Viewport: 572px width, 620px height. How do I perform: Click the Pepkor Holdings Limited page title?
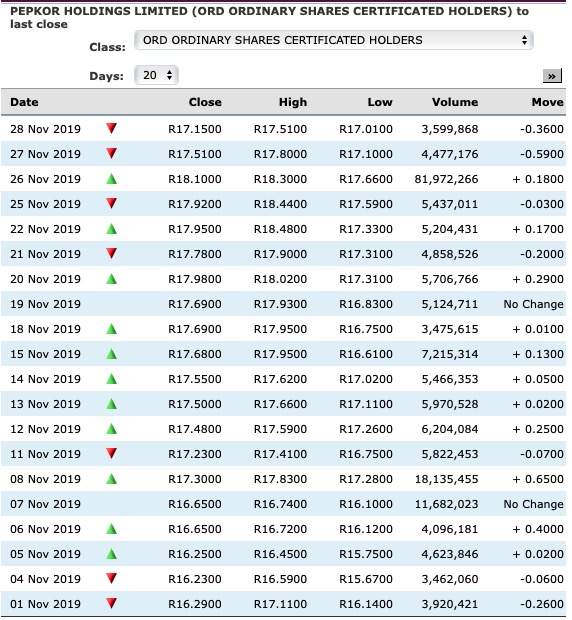[270, 17]
